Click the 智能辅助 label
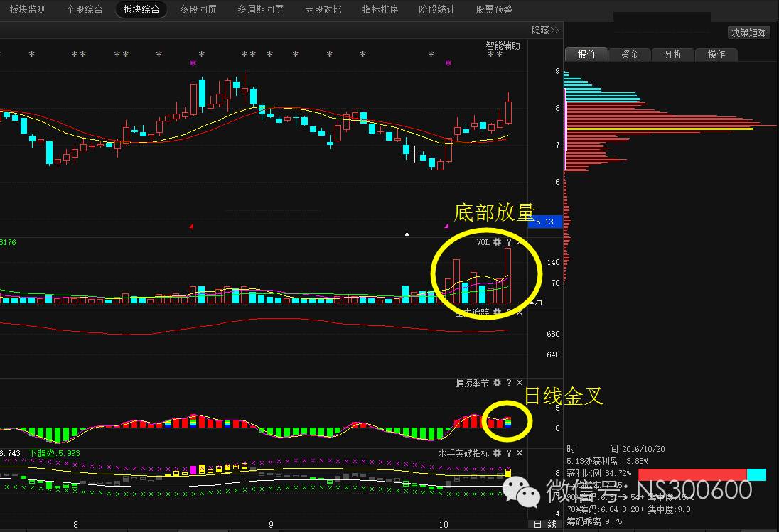 click(503, 45)
